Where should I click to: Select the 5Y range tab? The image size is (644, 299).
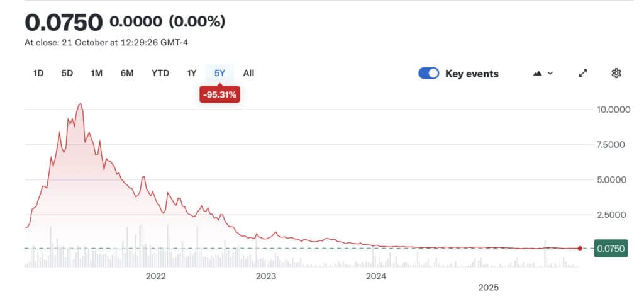tap(219, 73)
